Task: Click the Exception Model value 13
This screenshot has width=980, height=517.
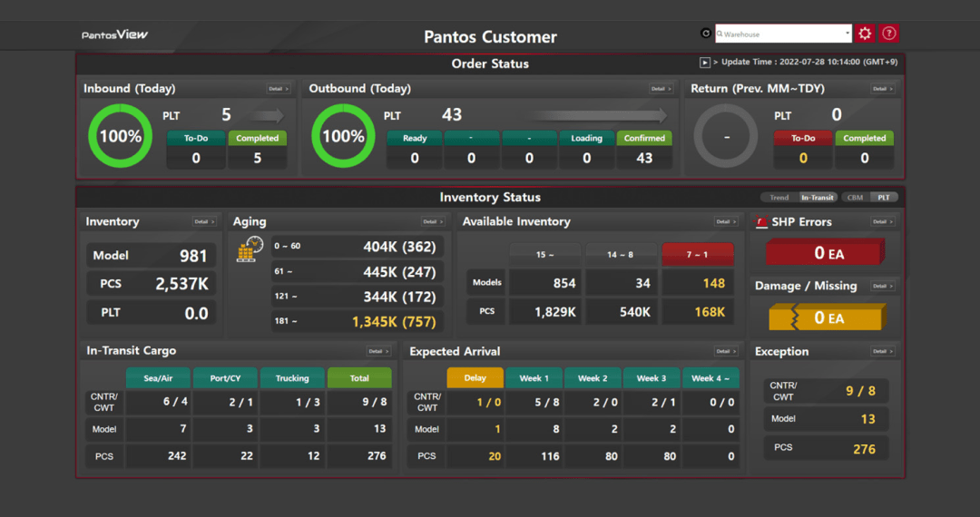Action: pos(868,419)
